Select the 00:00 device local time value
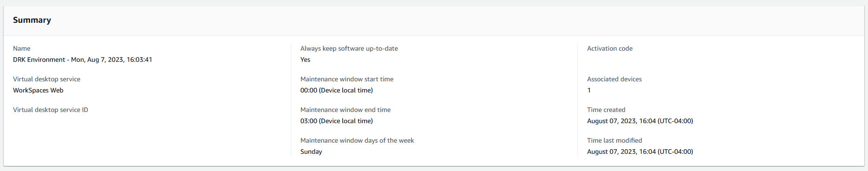Screen dimensions: 868x171 pyautogui.click(x=337, y=90)
